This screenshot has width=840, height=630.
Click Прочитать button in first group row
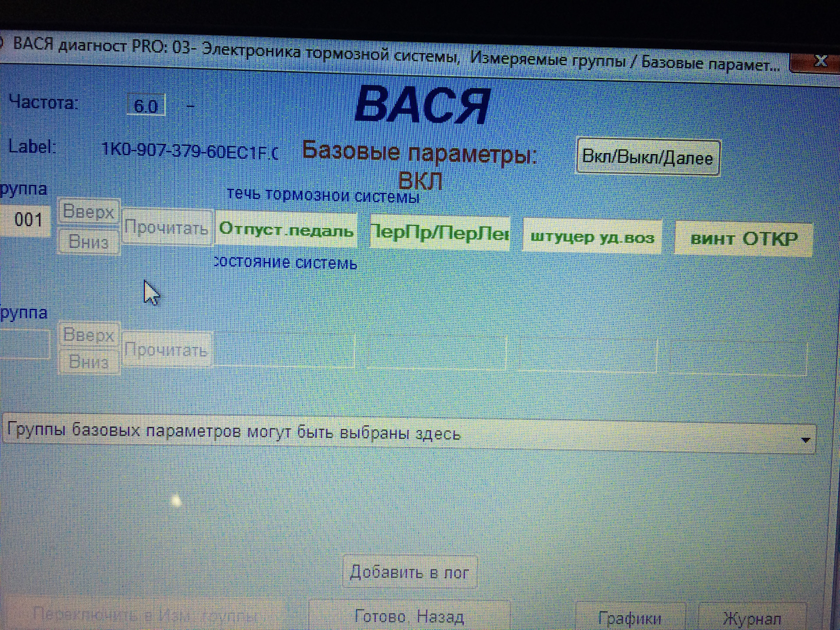(x=167, y=227)
